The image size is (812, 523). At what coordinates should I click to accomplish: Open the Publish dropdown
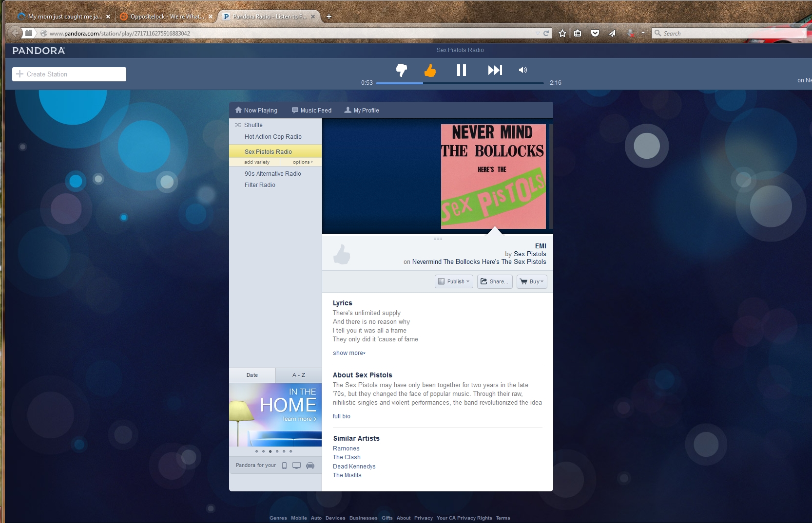tap(454, 281)
